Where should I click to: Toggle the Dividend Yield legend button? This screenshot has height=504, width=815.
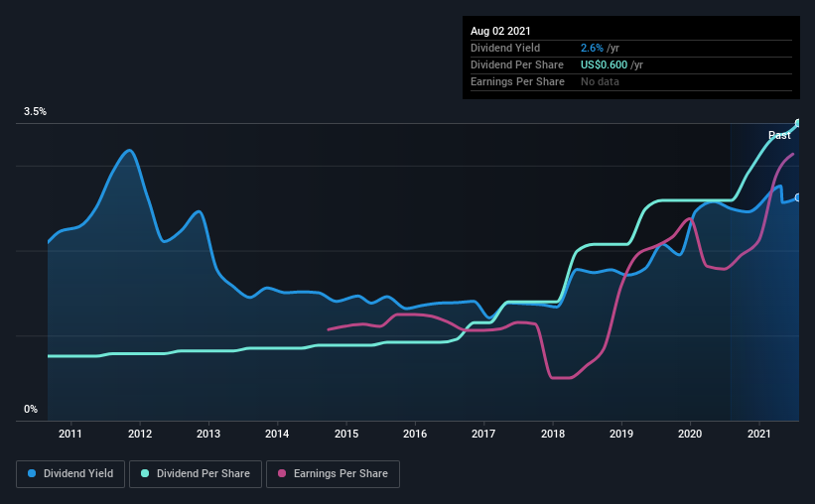point(70,474)
